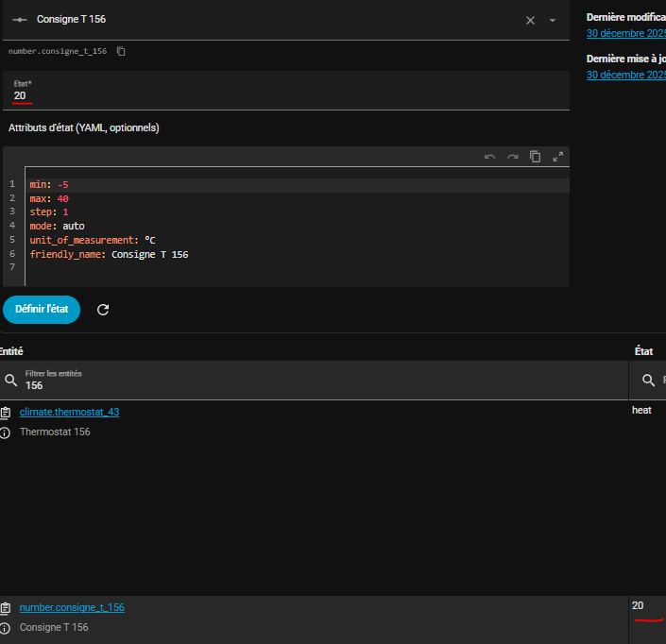This screenshot has height=644, width=666.
Task: Expand the YAML editor to fullscreen
Action: click(x=557, y=157)
